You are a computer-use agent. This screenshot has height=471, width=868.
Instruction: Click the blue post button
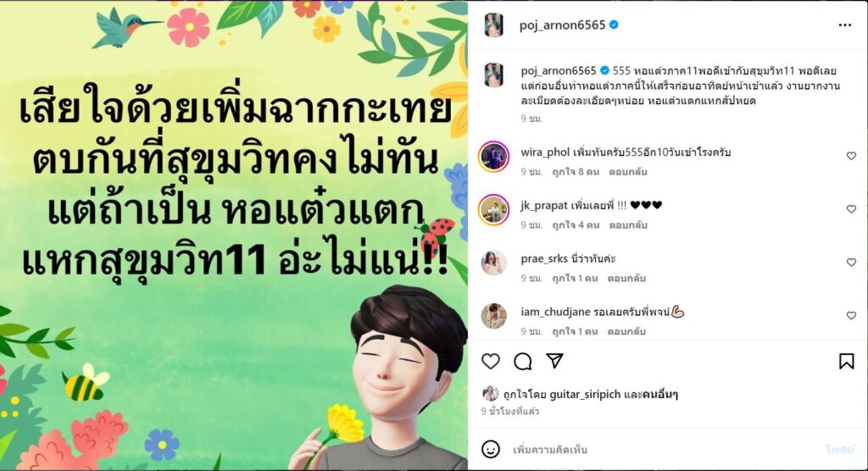pyautogui.click(x=839, y=450)
